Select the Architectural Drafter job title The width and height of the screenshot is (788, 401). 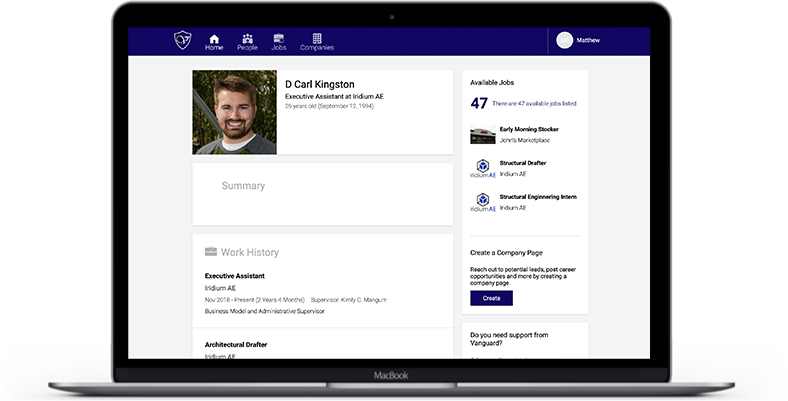236,345
